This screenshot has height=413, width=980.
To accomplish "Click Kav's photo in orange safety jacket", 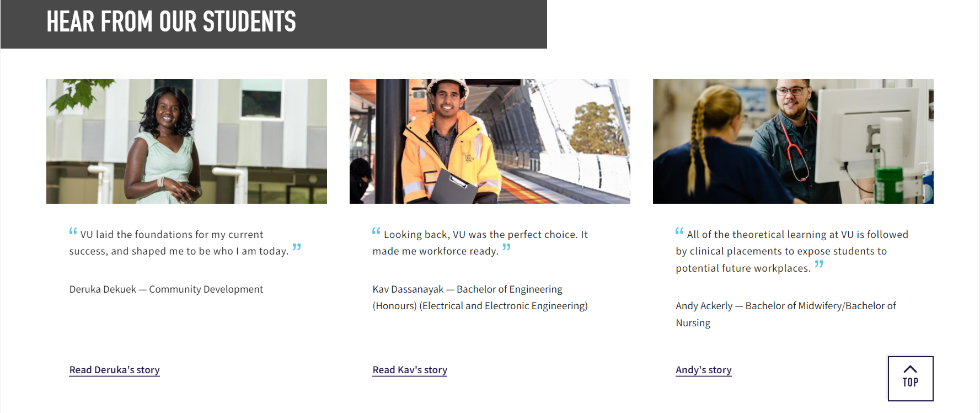I will click(490, 141).
